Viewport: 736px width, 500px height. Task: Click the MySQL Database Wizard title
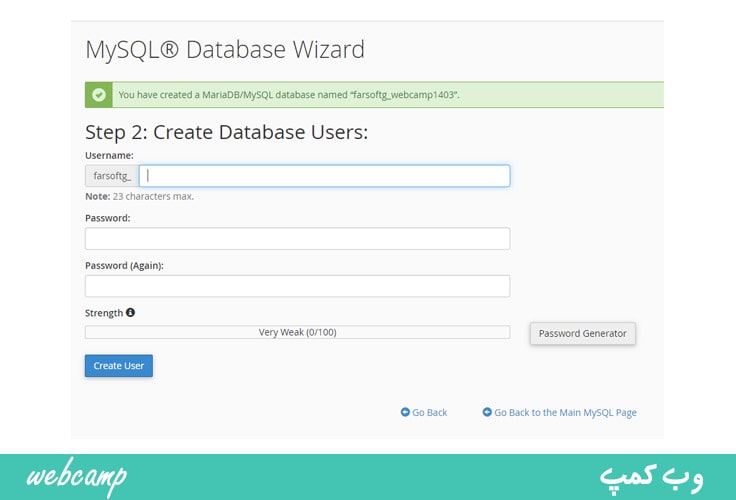pos(225,49)
